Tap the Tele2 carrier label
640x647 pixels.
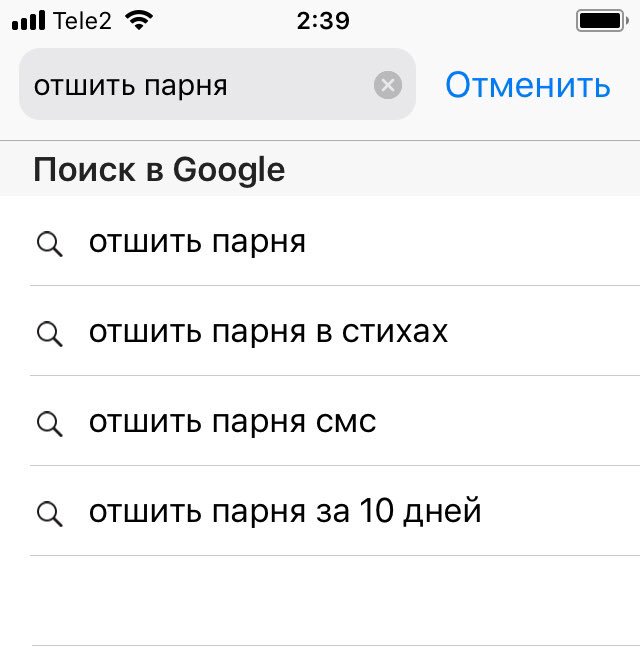[x=83, y=21]
